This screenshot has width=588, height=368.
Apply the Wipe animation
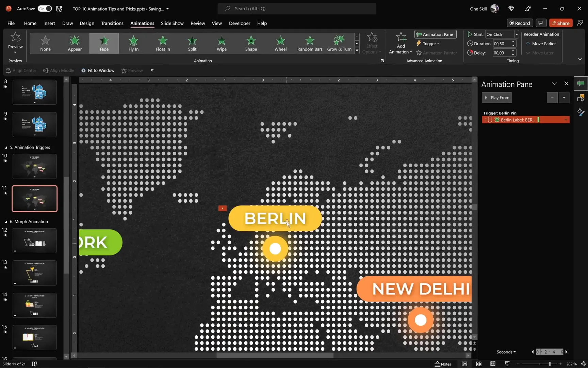222,43
